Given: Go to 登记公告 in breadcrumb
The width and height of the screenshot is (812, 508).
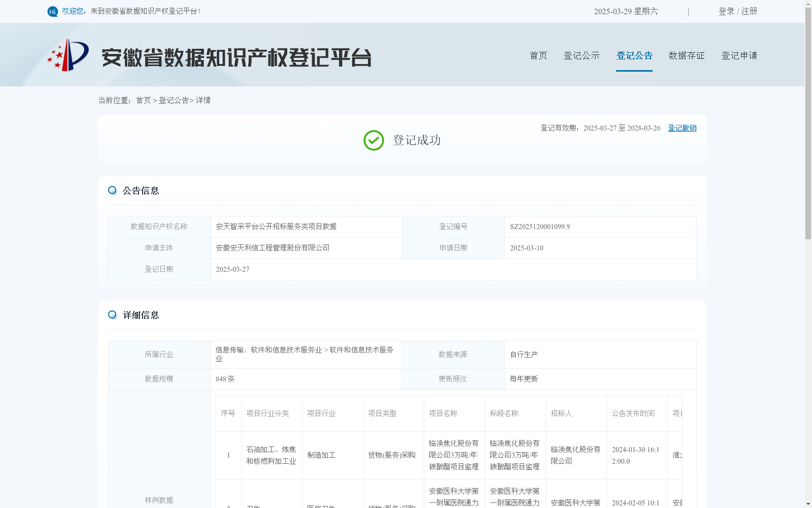Looking at the screenshot, I should (174, 101).
